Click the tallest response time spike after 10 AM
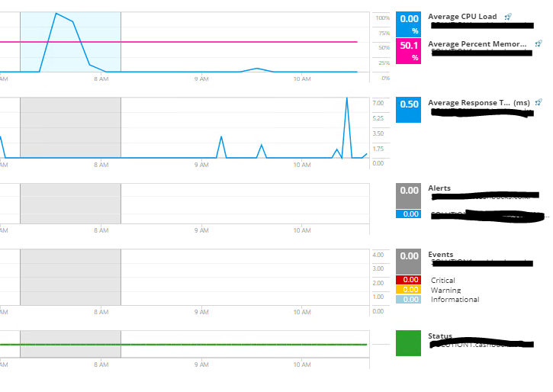This screenshot has height=392, width=553. 347,98
